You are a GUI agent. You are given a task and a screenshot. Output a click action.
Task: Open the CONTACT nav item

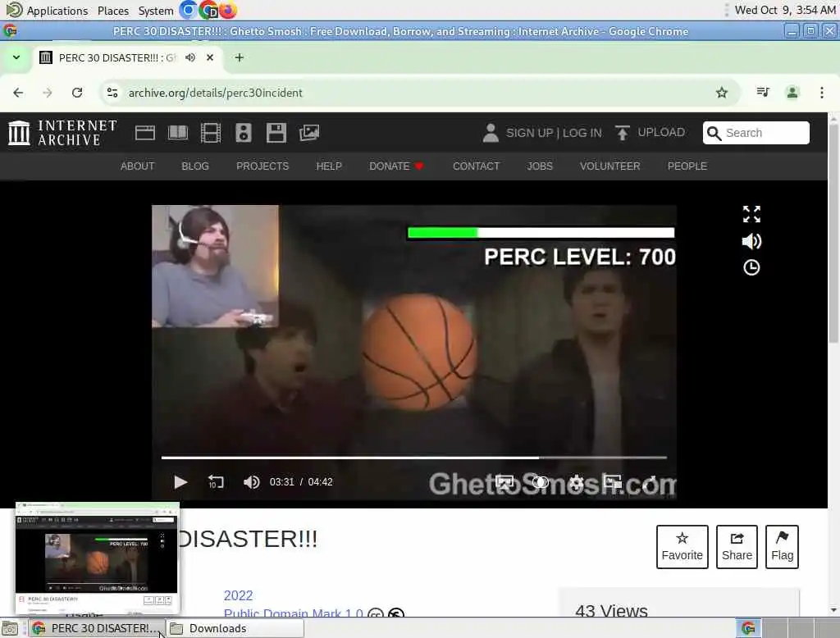point(477,166)
